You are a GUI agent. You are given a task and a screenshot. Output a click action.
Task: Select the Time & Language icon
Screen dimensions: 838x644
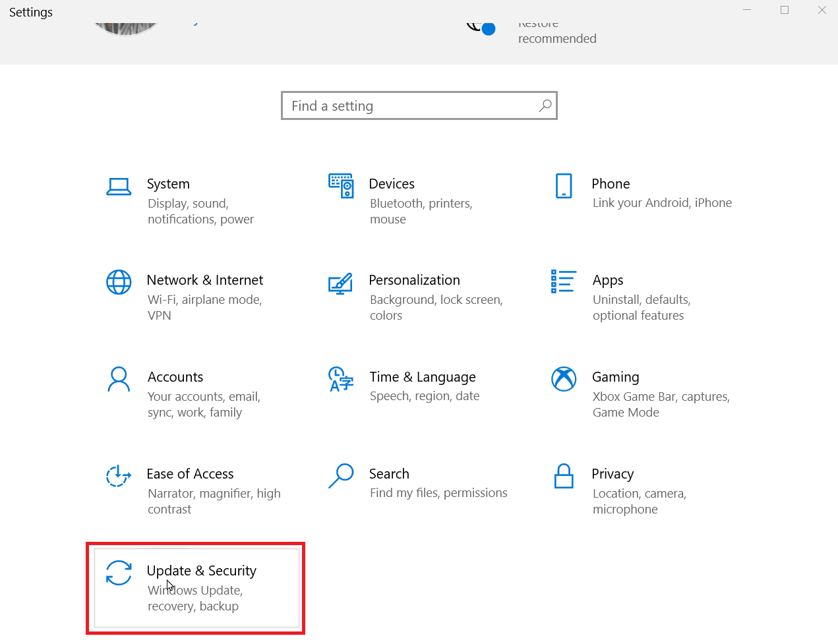tap(341, 379)
